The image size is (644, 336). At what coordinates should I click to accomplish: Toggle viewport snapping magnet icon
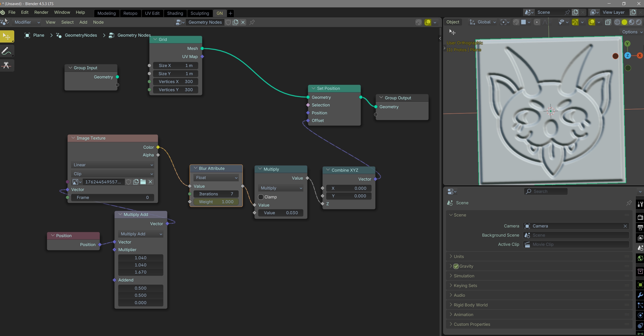pyautogui.click(x=516, y=22)
